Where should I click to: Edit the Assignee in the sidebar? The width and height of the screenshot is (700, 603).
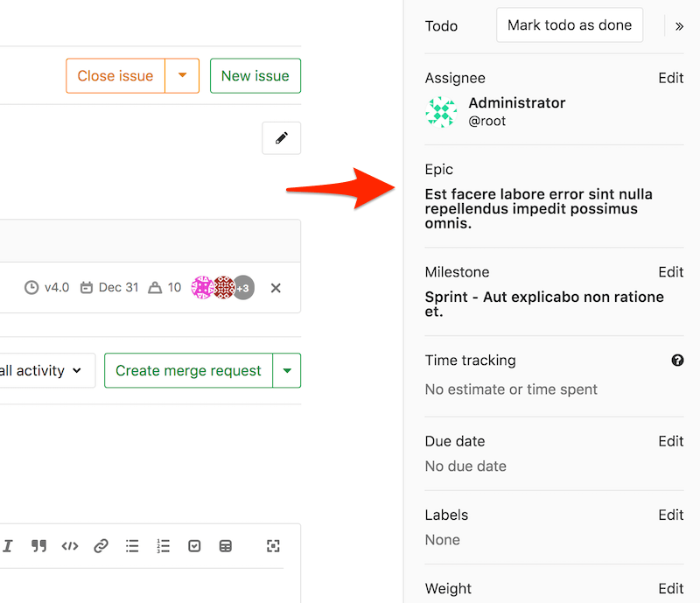[x=670, y=78]
